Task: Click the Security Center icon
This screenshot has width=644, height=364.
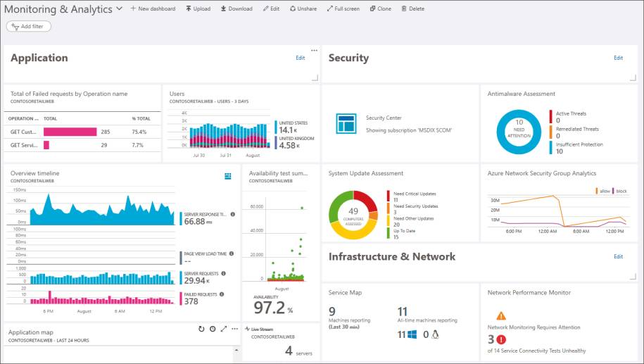Action: coord(346,124)
